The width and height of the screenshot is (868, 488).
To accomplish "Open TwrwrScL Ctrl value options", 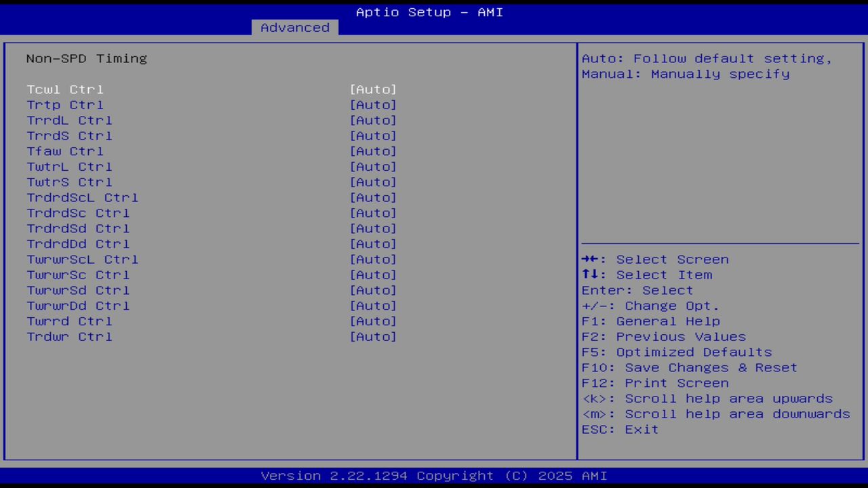I will click(x=373, y=259).
